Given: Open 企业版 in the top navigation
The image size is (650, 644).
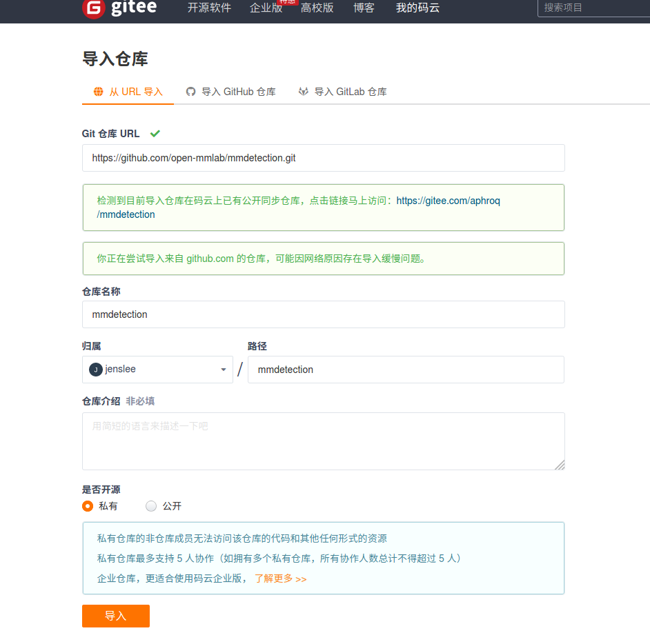Looking at the screenshot, I should point(266,8).
